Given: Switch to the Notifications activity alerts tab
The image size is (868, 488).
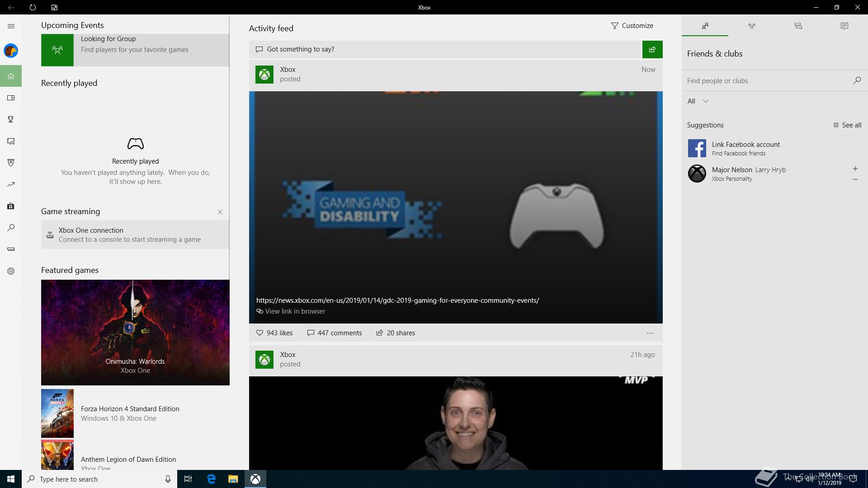Looking at the screenshot, I should (844, 26).
